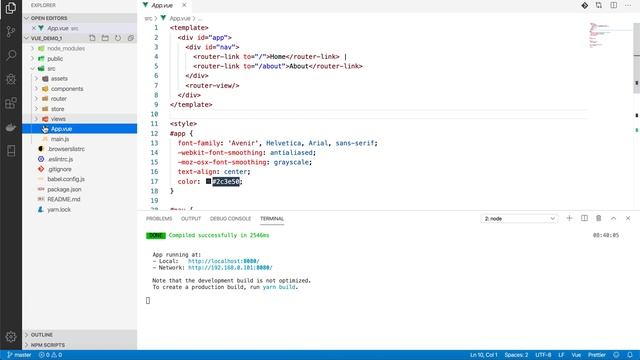Expand the router folder
Screen dimensions: 640x360
tap(80, 99)
